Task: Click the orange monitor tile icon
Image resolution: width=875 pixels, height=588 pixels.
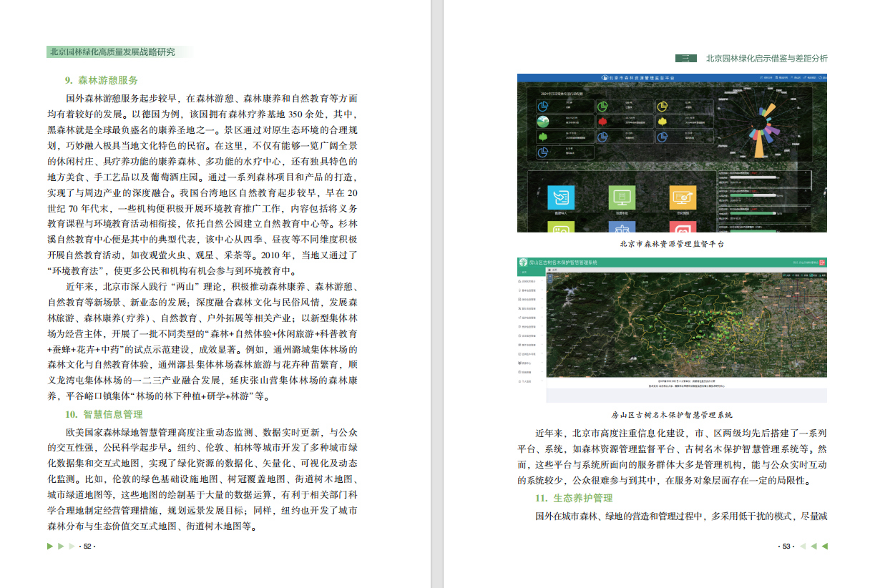Action: [x=683, y=197]
